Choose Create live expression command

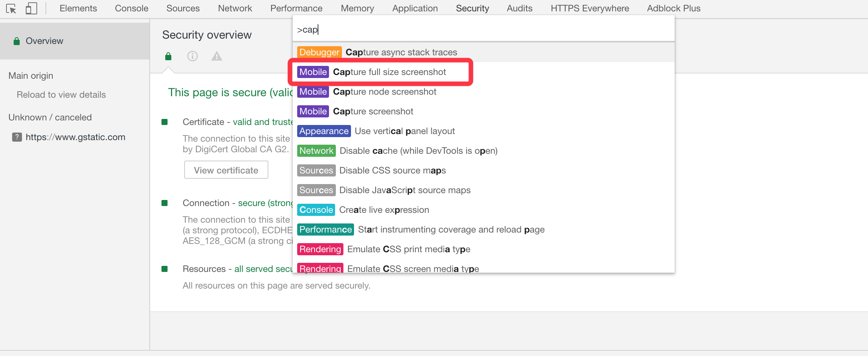click(484, 210)
